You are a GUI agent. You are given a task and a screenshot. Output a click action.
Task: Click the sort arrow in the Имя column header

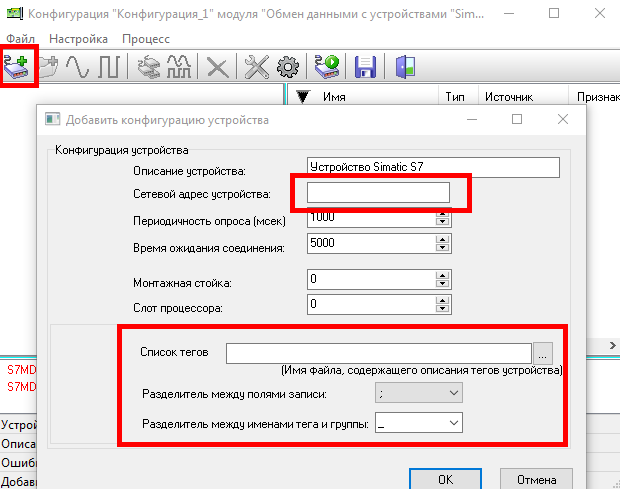pos(304,98)
